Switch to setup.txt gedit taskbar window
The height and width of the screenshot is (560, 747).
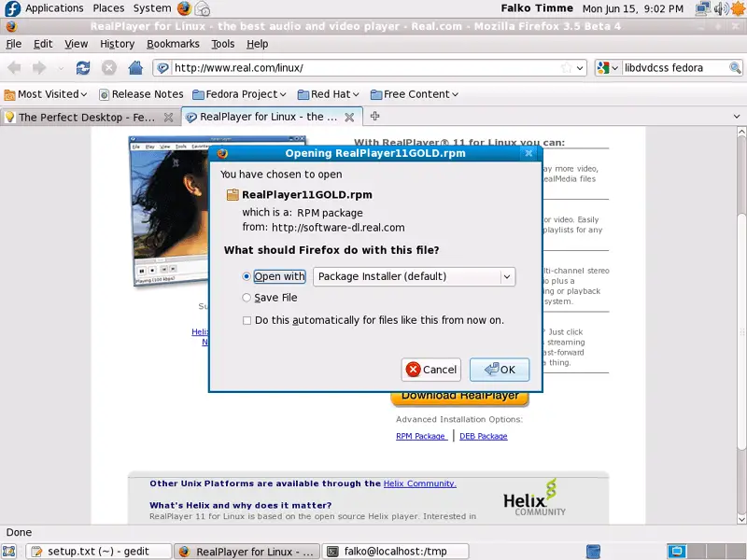(x=99, y=552)
